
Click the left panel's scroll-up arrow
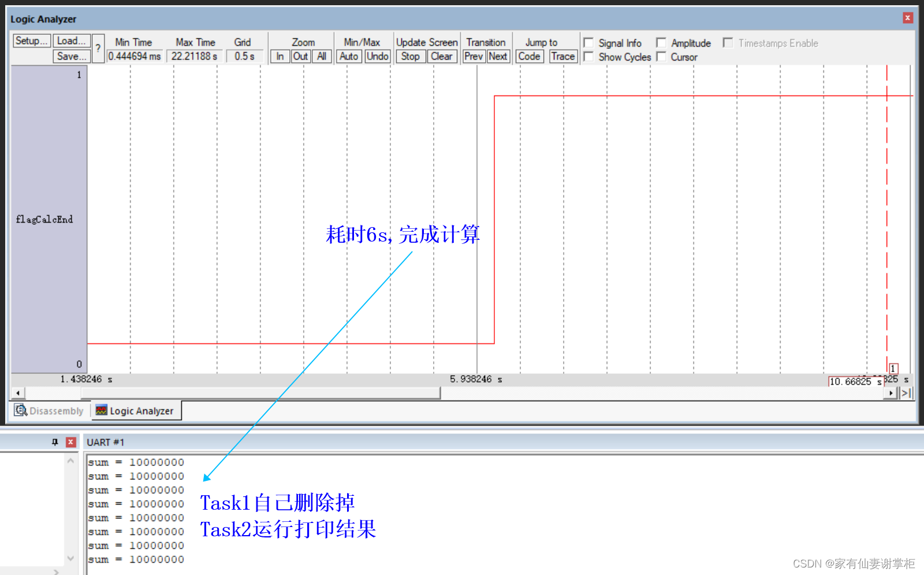(70, 461)
